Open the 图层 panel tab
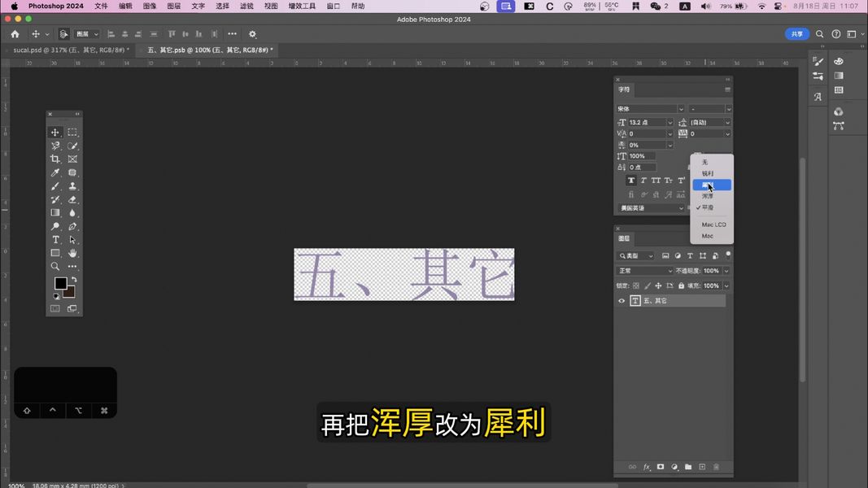This screenshot has width=868, height=488. (624, 238)
